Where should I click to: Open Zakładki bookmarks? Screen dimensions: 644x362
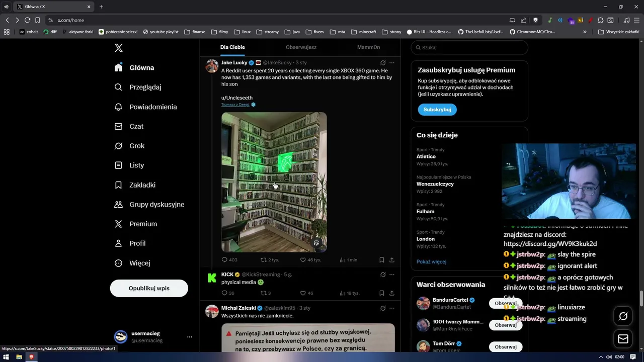click(135, 185)
